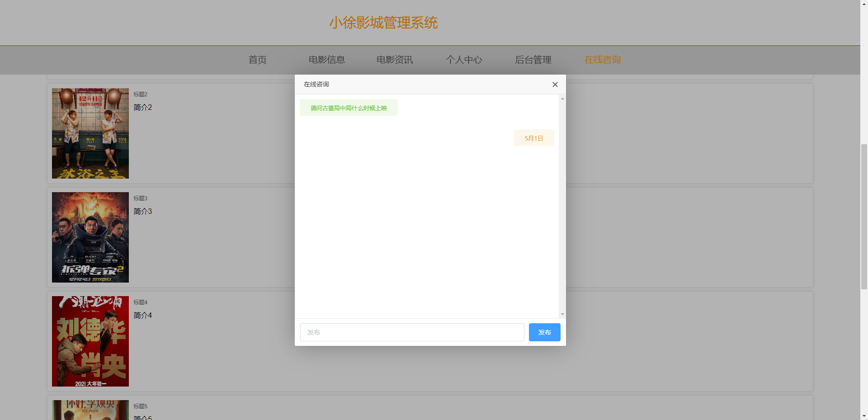Click the chat scrollbar up arrow
Image resolution: width=868 pixels, height=420 pixels.
tap(562, 98)
